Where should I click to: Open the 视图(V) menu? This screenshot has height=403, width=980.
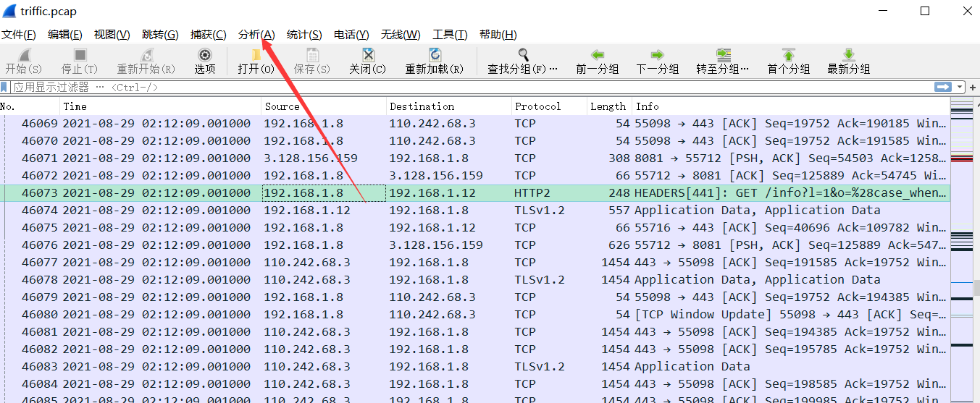click(112, 35)
